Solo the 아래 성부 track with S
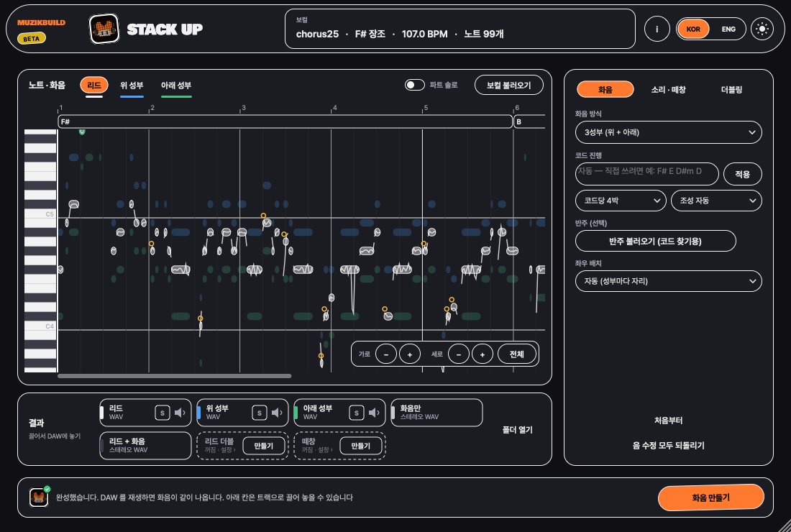This screenshot has height=532, width=791. (356, 413)
